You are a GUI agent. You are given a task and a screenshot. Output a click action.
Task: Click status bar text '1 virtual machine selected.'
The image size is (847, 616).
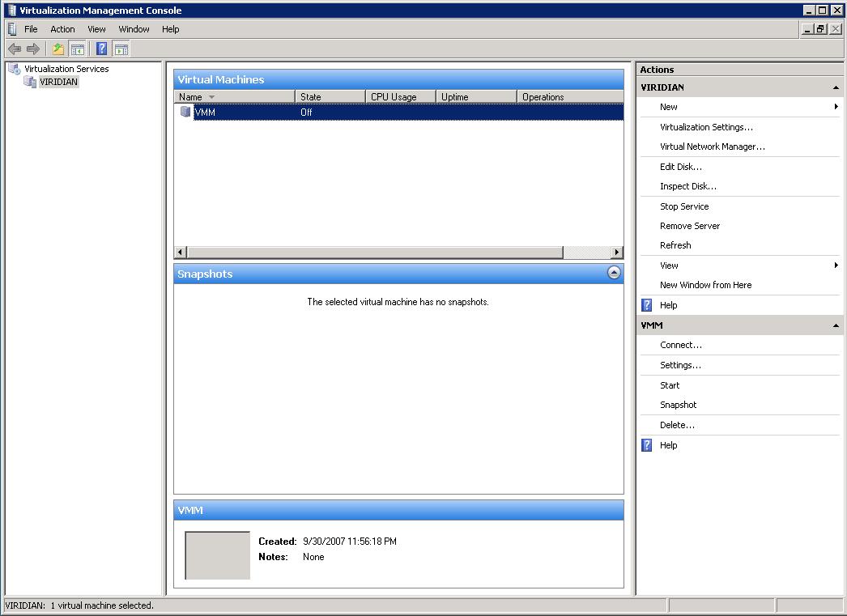coord(102,605)
